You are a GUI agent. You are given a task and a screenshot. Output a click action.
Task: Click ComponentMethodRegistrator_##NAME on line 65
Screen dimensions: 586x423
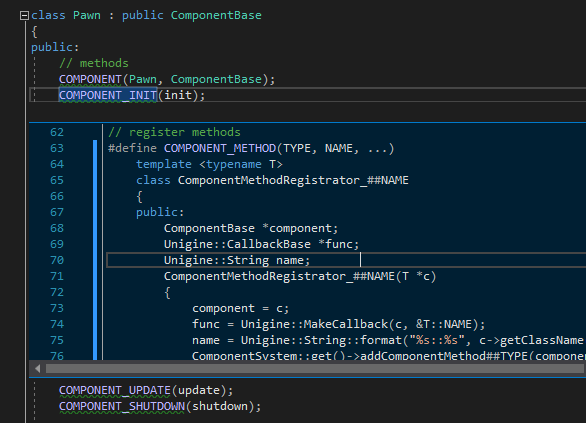(x=293, y=180)
